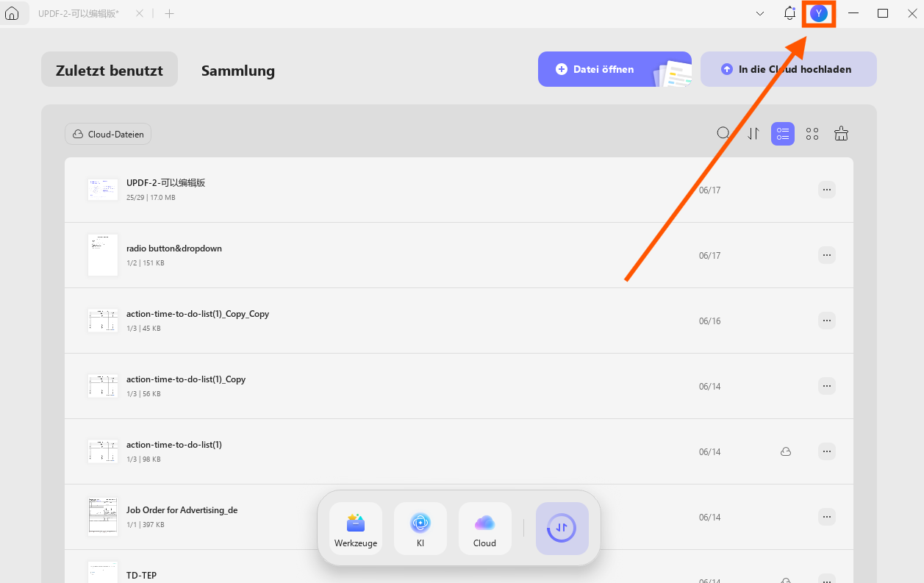This screenshot has height=583, width=924.
Task: Open the search magnifier icon
Action: 724,134
